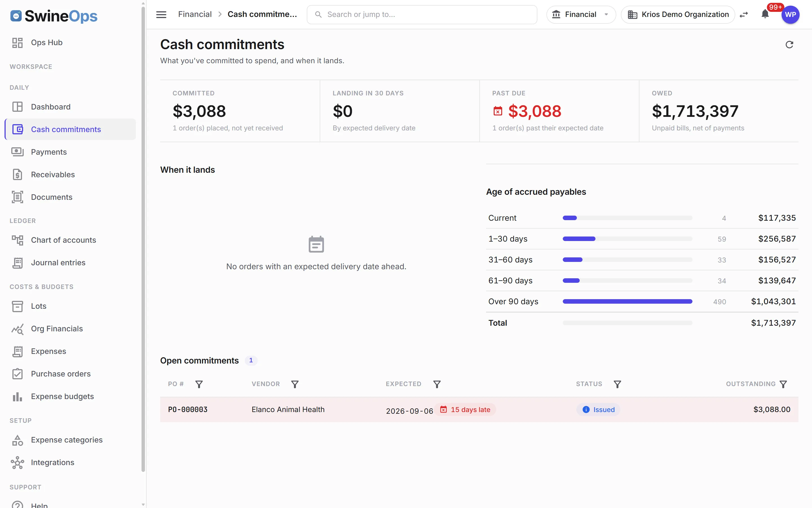Refresh the cash commitments page
Screen dimensions: 812x508
[x=789, y=45]
